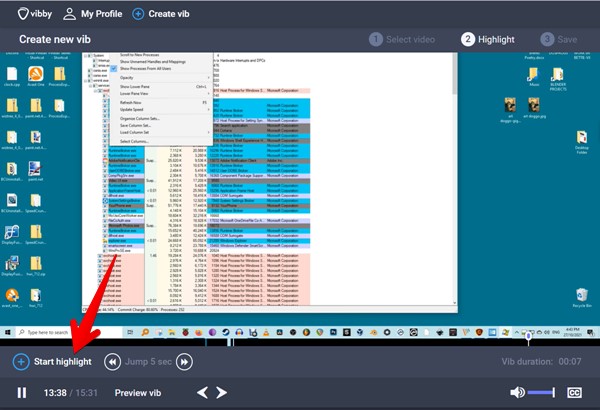Go to previous highlight with left arrow
The width and height of the screenshot is (600, 410).
coord(202,393)
